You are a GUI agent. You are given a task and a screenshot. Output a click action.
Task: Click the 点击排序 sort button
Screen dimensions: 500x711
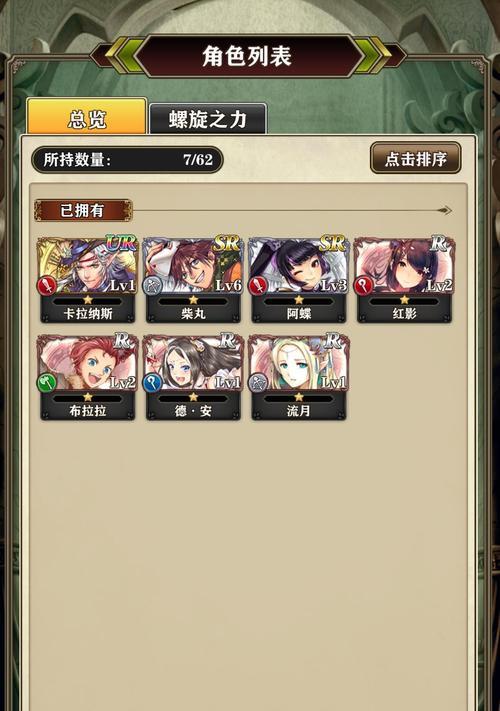tap(416, 158)
